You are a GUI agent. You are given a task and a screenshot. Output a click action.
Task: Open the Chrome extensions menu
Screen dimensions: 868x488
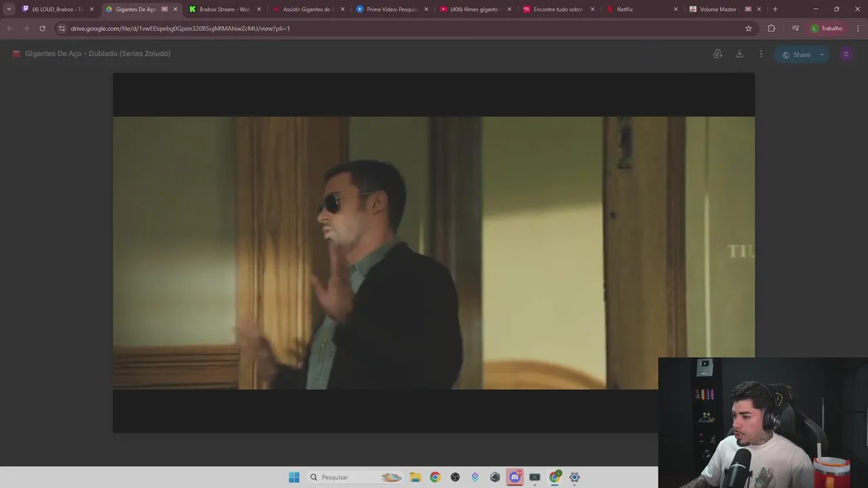[x=771, y=28]
